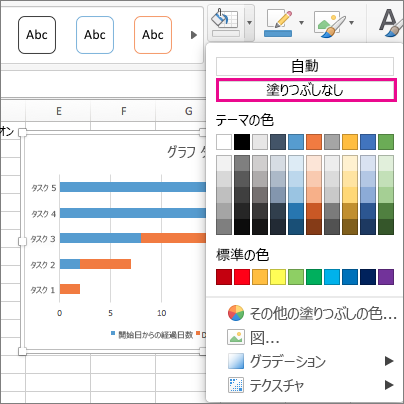
Task: Expand the Shape Effects dropdown arrow
Action: 351,23
